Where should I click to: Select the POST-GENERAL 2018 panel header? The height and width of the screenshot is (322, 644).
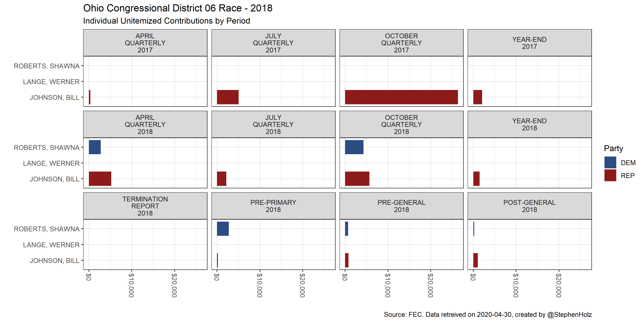[x=530, y=206]
